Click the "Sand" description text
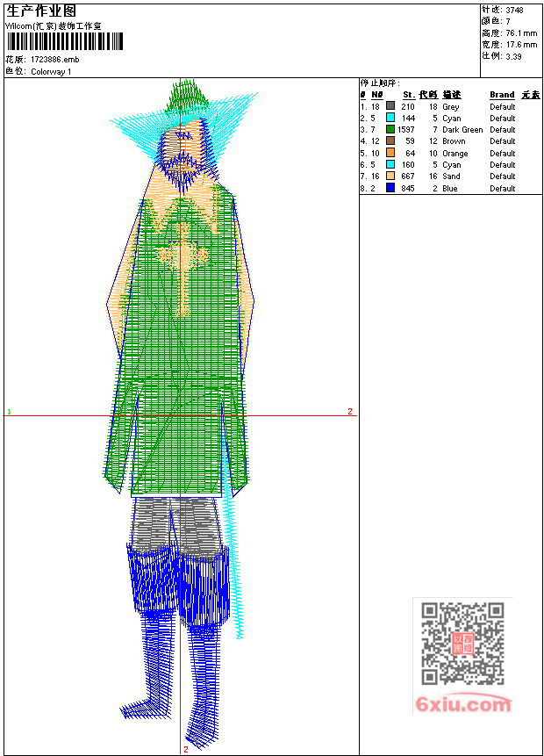 (x=451, y=176)
